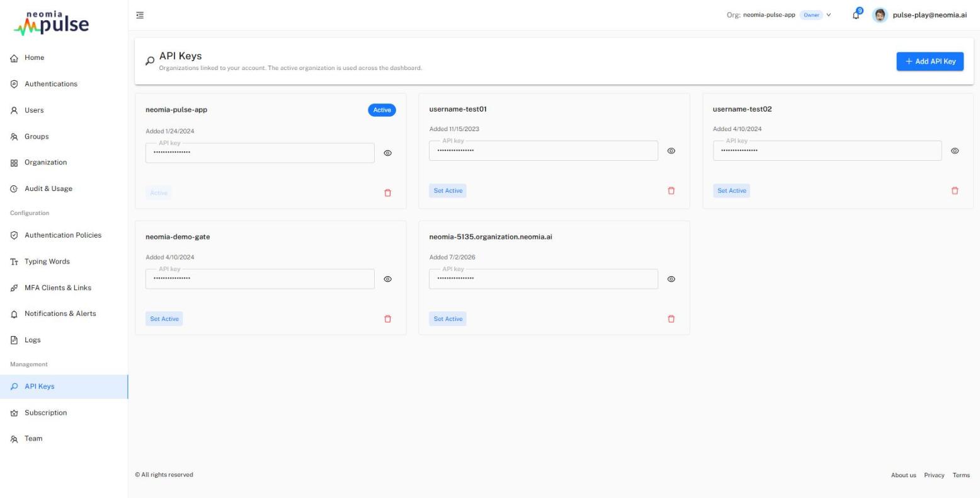This screenshot has width=980, height=498.
Task: Click the Active badge on neomia-pulse-app
Action: [x=382, y=110]
